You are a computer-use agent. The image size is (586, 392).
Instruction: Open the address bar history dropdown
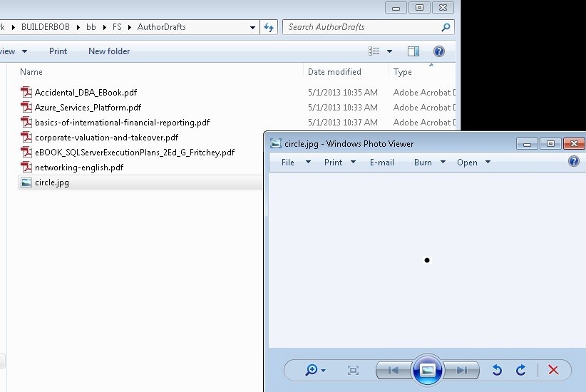(x=253, y=27)
